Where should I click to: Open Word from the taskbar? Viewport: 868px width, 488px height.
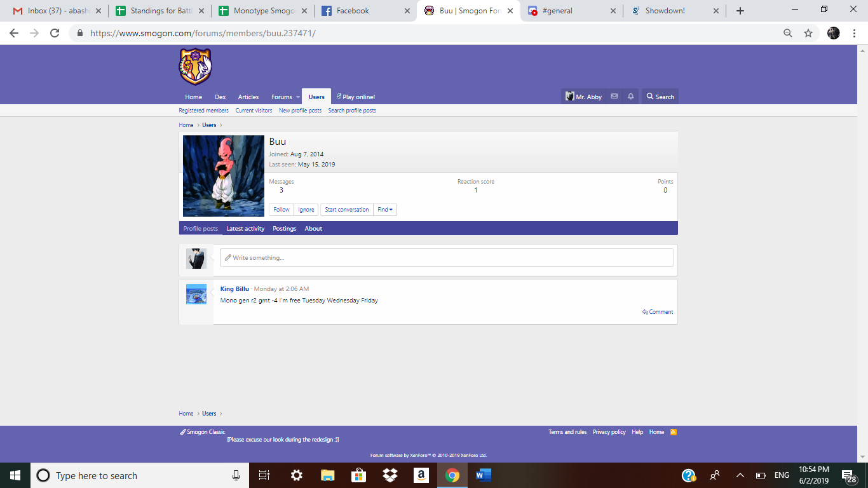pyautogui.click(x=483, y=475)
